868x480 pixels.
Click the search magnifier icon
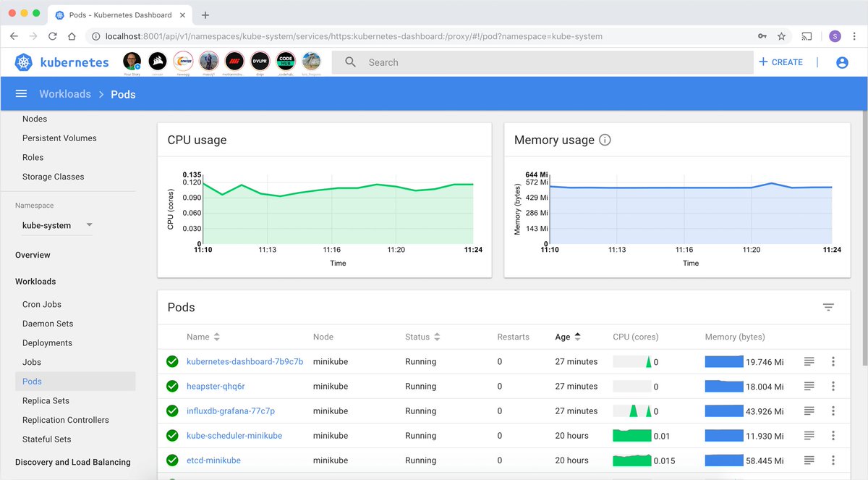[x=350, y=62]
